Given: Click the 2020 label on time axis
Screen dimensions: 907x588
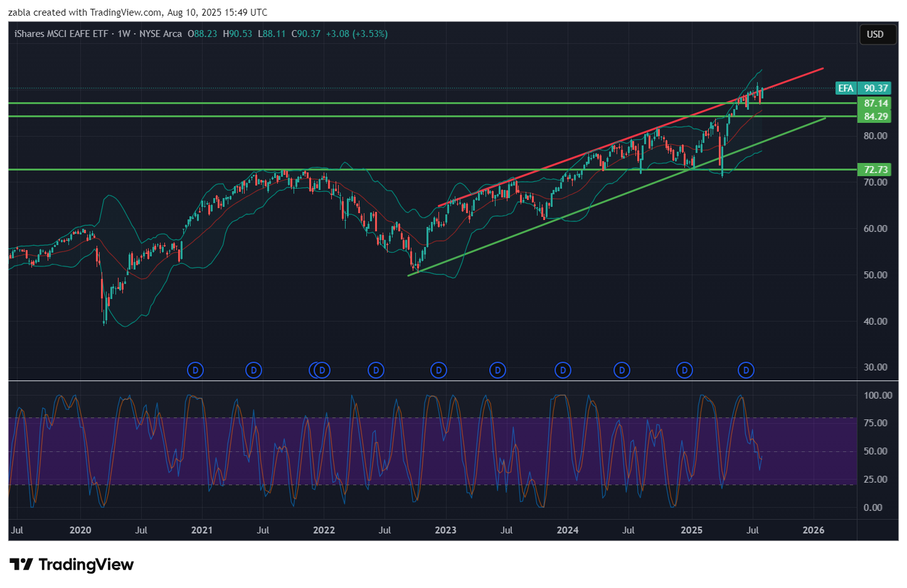Looking at the screenshot, I should coord(80,530).
